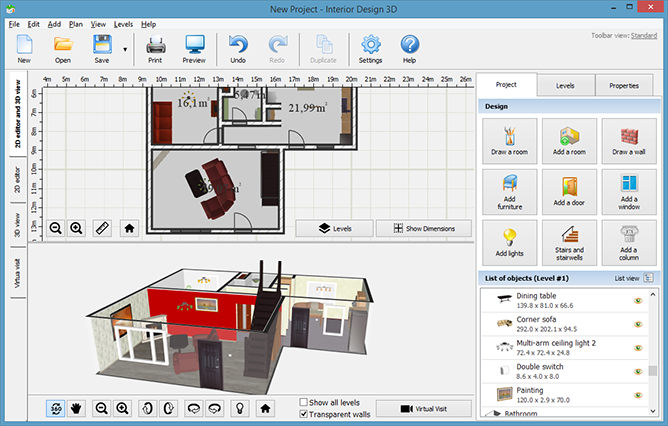Viewport: 668px width, 426px height.
Task: Click the New project toolbar icon
Action: coord(24,49)
